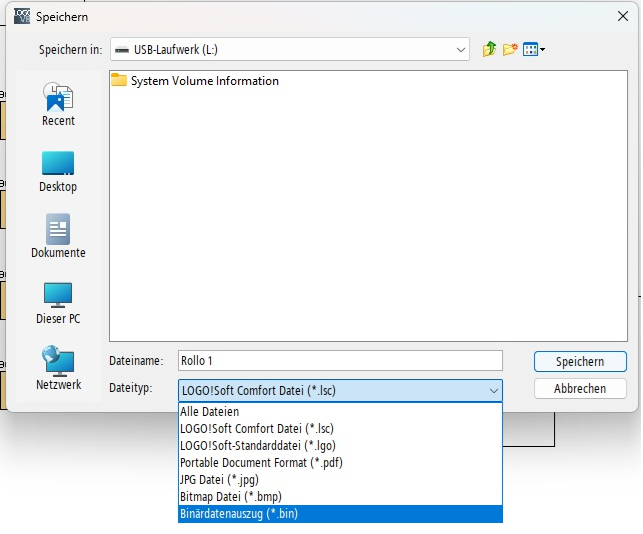Go up one folder level icon
The height and width of the screenshot is (534, 643).
489,50
